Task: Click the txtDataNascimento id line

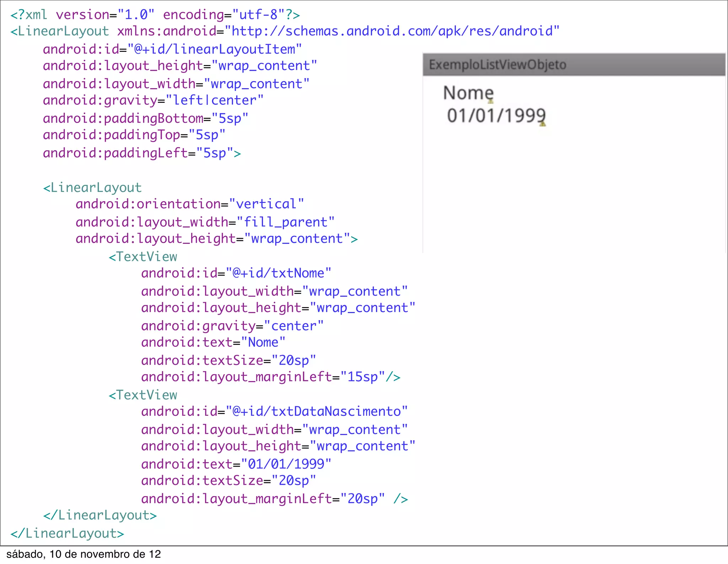Action: (274, 412)
